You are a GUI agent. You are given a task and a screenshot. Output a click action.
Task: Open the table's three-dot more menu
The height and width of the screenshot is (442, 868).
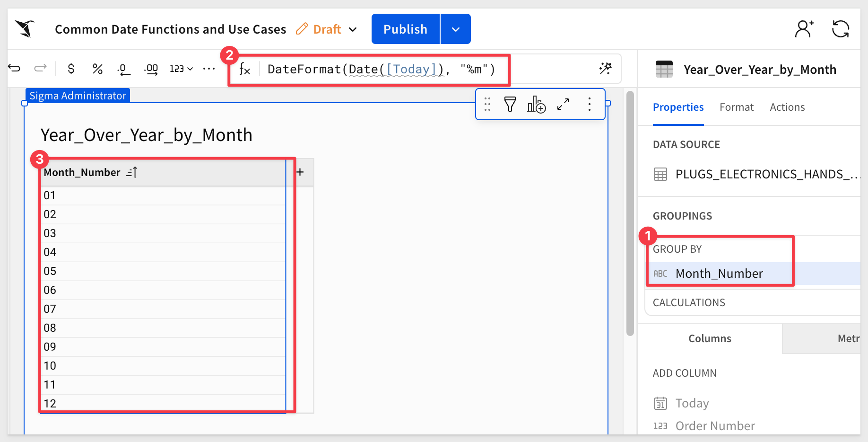click(589, 104)
